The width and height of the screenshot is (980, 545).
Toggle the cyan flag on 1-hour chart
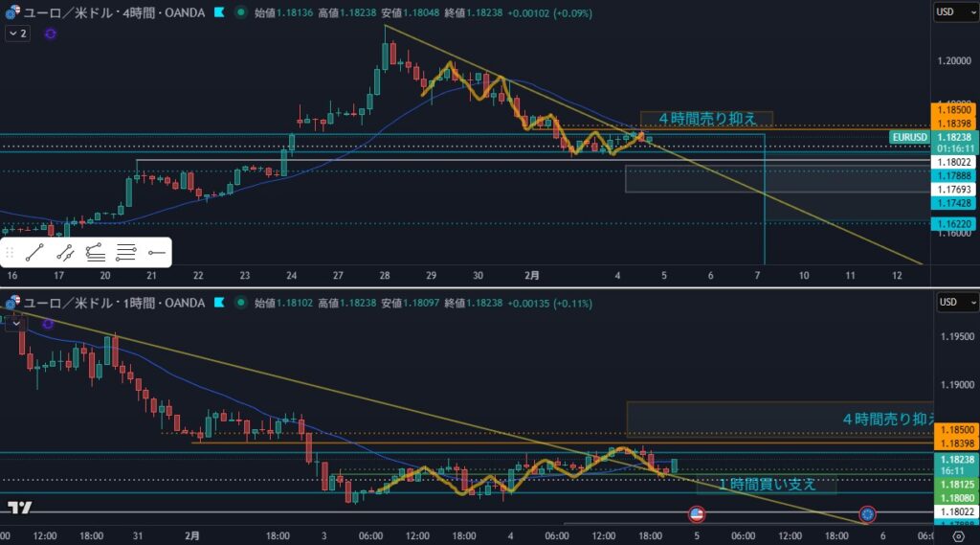pyautogui.click(x=219, y=304)
